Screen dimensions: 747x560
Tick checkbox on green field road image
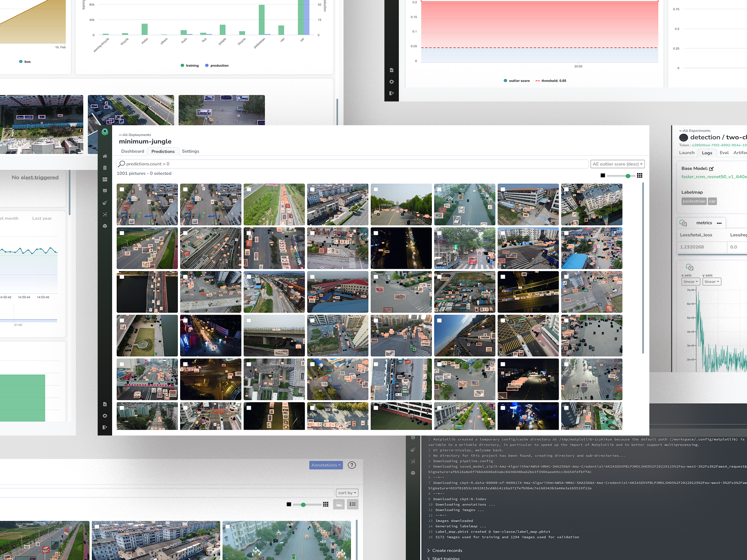(249, 189)
